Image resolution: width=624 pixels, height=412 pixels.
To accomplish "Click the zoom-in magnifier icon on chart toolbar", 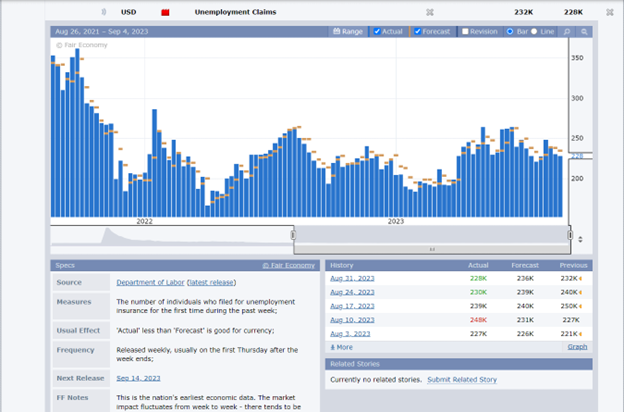I will 567,31.
